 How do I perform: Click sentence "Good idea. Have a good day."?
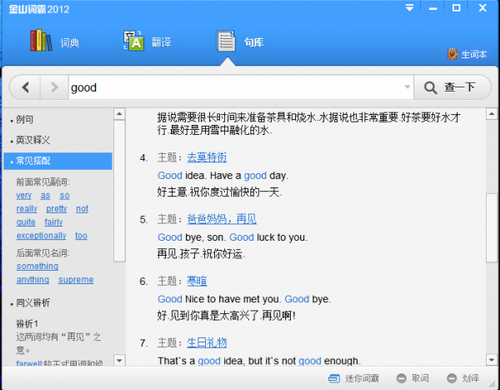pyautogui.click(x=223, y=176)
